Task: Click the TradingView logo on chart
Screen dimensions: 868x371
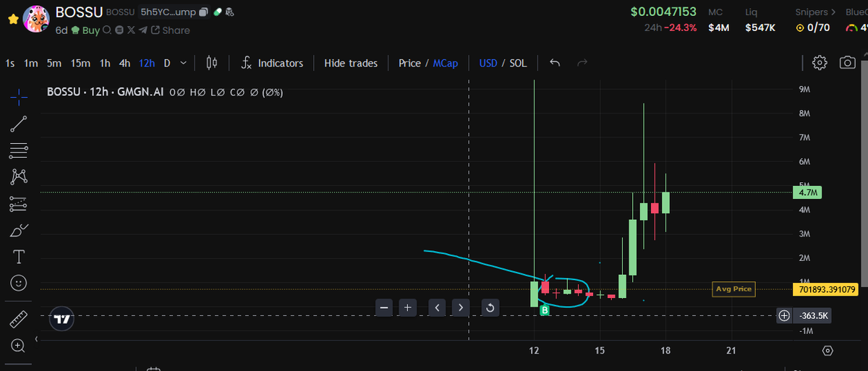Action: pos(63,318)
